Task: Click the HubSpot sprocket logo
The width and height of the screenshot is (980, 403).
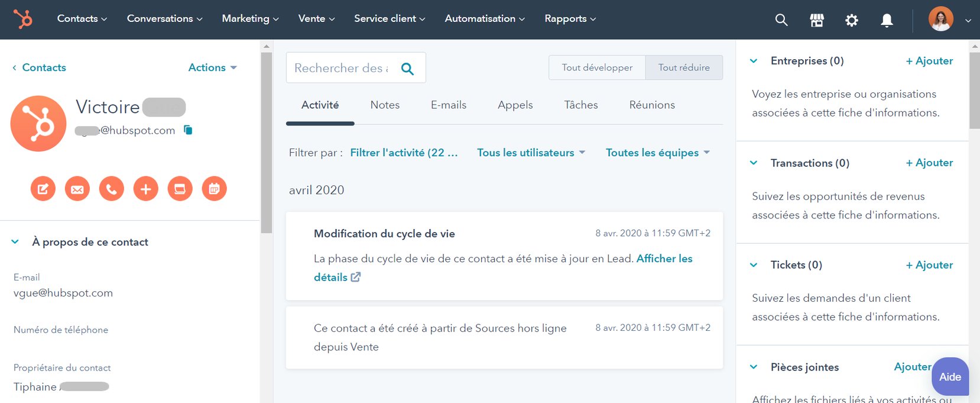Action: click(x=23, y=20)
